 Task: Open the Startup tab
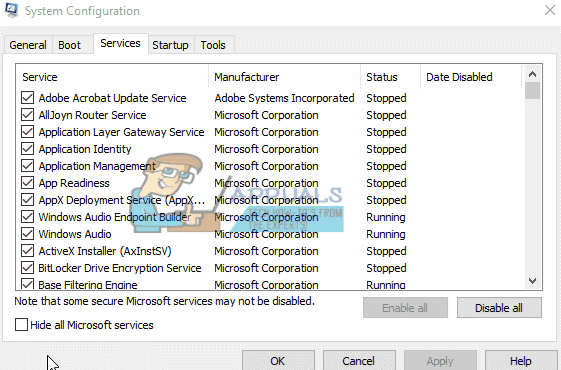(171, 45)
